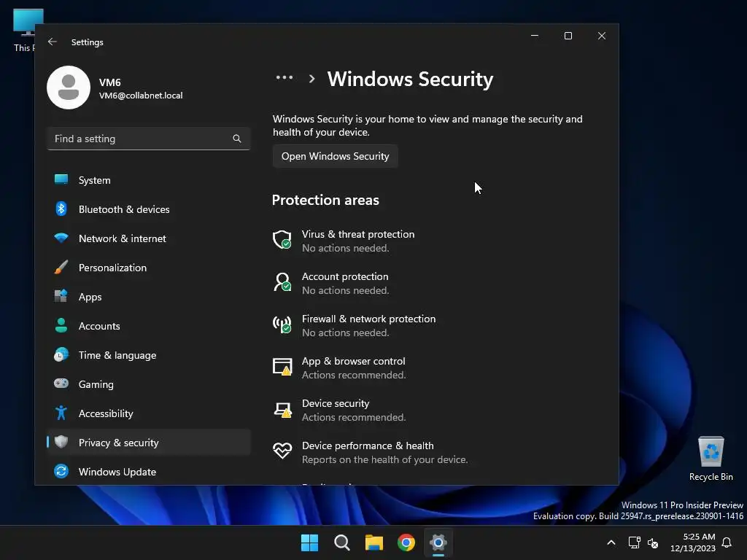This screenshot has width=747, height=560.
Task: Open Device security area
Action: point(336,403)
